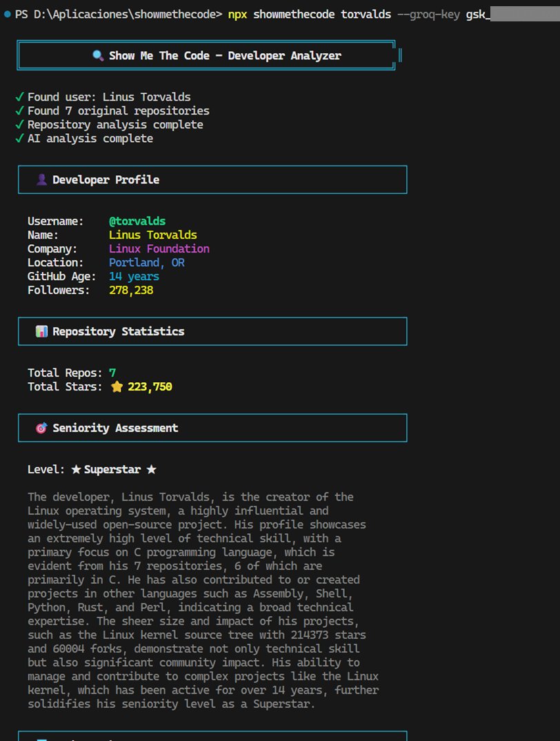This screenshot has width=560, height=741.
Task: Click the redacted API key after gsk_
Action: [525, 14]
